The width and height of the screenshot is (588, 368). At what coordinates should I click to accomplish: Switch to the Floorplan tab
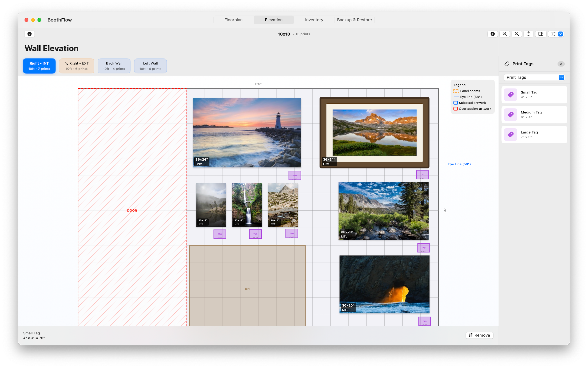(x=233, y=20)
